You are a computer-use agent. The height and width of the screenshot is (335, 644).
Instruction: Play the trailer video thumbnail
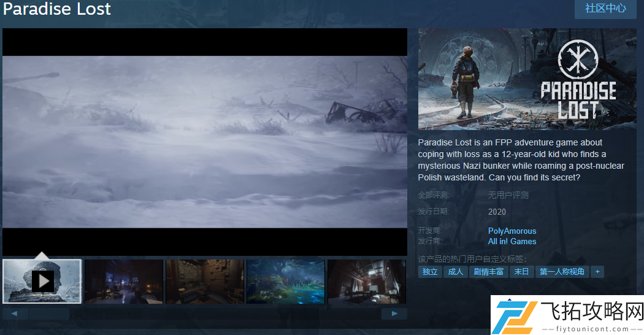(42, 281)
